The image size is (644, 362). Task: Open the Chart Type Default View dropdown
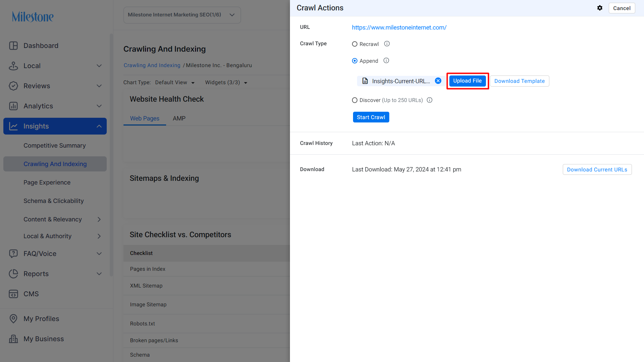click(175, 83)
